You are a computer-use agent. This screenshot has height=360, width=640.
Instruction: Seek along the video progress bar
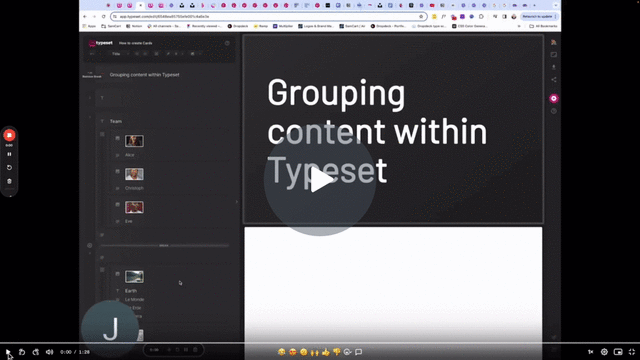(x=320, y=343)
